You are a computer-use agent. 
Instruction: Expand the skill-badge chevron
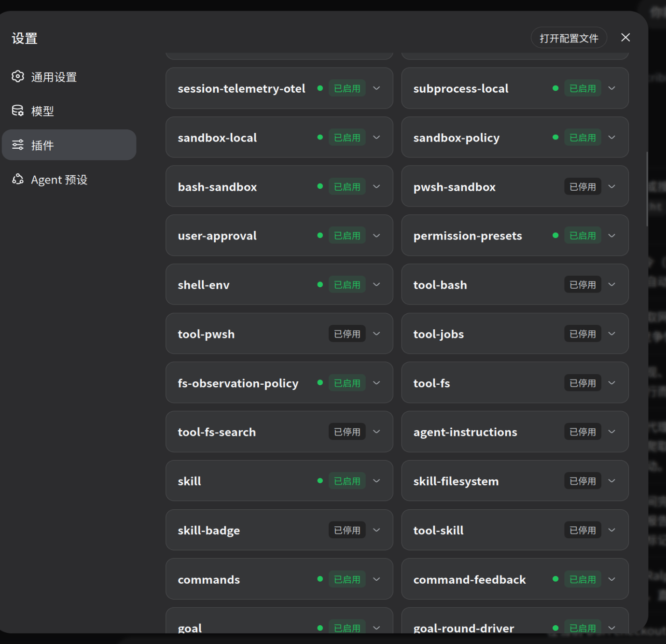click(x=377, y=530)
